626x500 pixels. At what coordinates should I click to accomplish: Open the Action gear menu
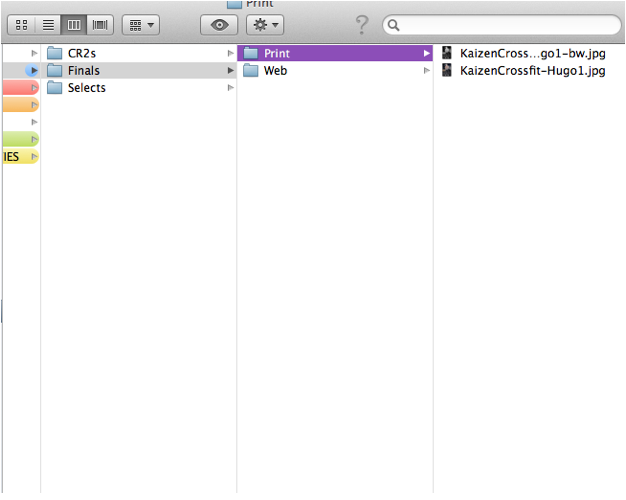click(267, 24)
